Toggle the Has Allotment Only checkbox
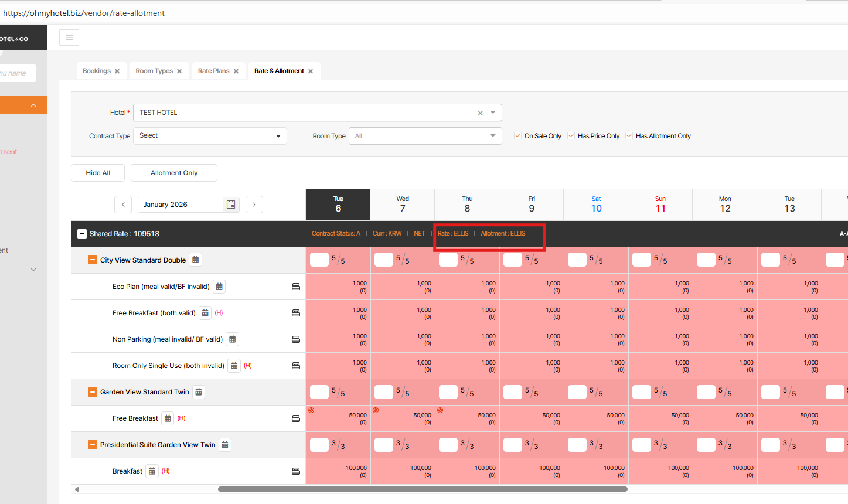848x504 pixels. tap(629, 136)
